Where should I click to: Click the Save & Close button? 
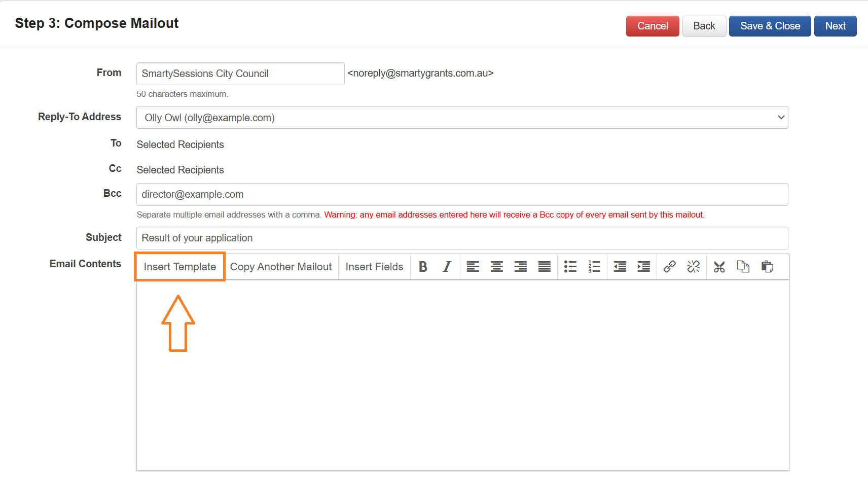point(770,26)
